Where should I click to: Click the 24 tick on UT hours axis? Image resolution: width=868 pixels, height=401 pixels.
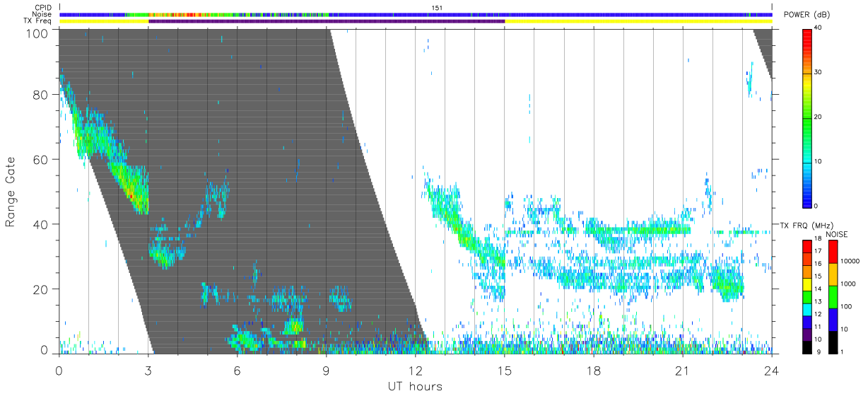point(772,369)
